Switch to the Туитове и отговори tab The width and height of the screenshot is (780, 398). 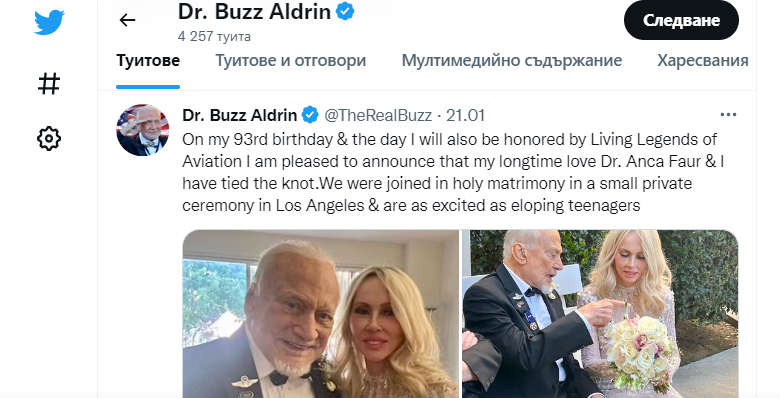click(x=291, y=61)
